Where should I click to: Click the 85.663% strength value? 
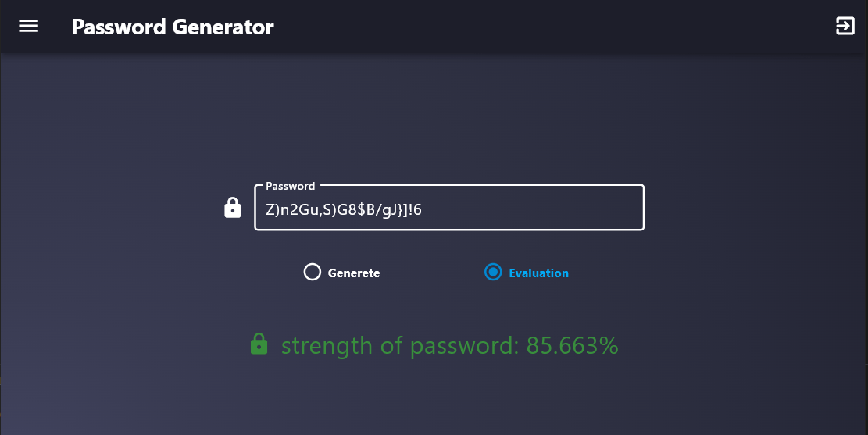(x=573, y=345)
